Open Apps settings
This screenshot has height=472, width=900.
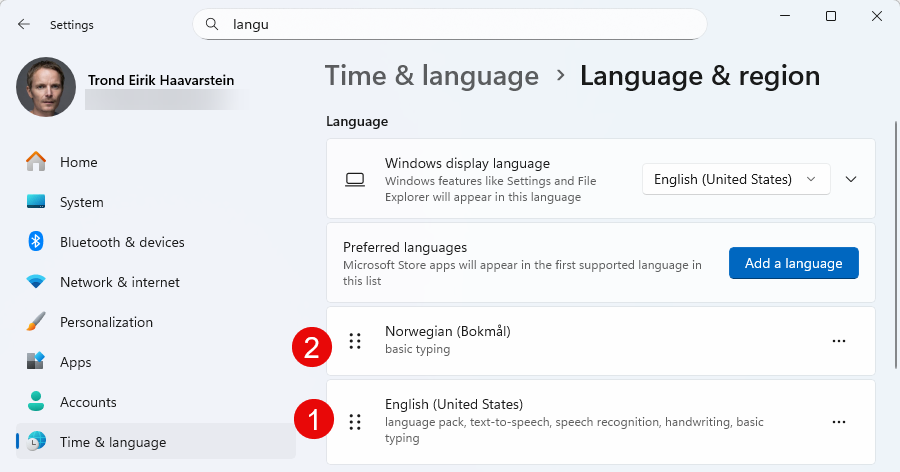pyautogui.click(x=156, y=362)
